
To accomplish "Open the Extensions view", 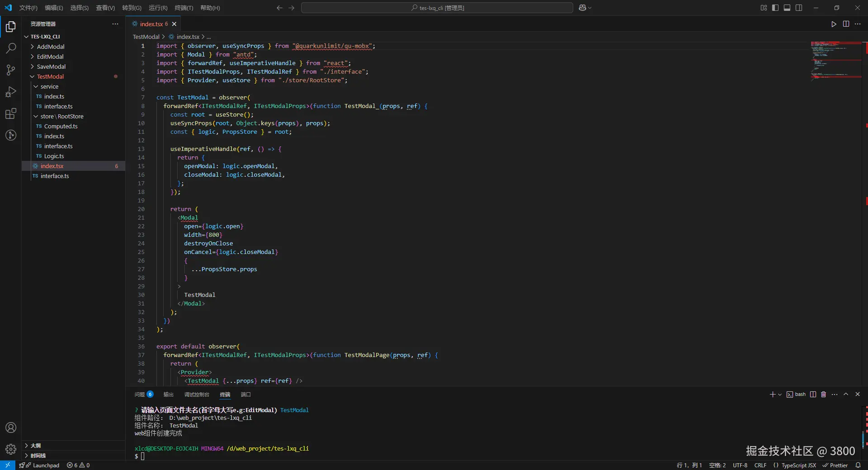I will coord(11,113).
